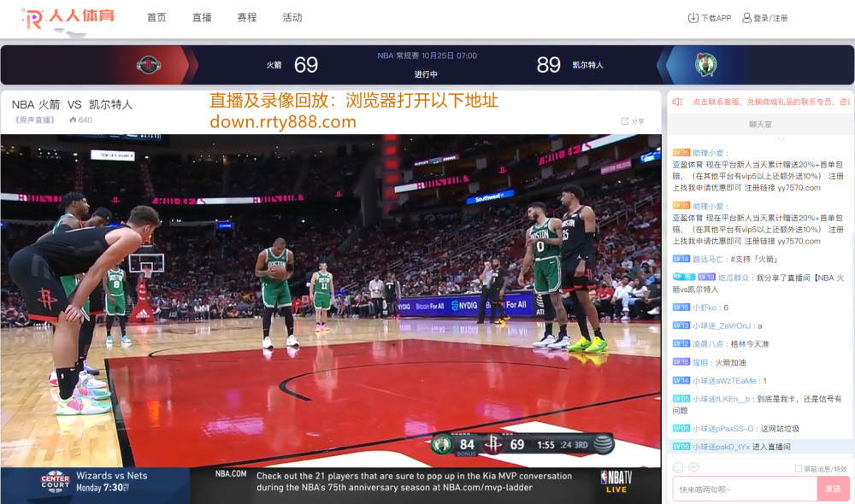
Task: Click username 小虾ko in chat
Action: coord(705,308)
